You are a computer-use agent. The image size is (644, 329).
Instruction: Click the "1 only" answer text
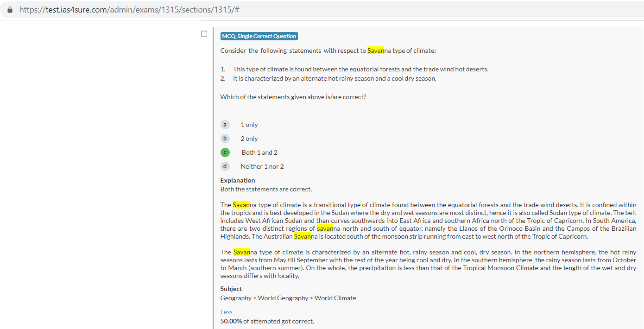pos(249,125)
